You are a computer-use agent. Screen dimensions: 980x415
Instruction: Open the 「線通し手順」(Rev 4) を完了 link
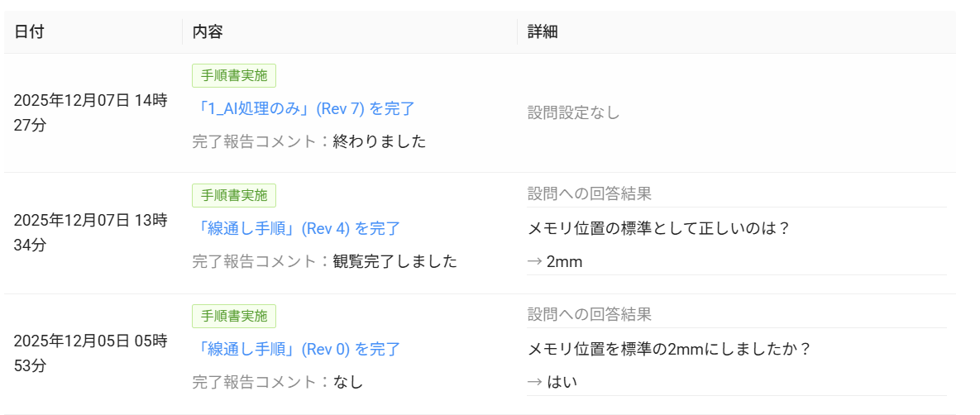click(x=296, y=228)
